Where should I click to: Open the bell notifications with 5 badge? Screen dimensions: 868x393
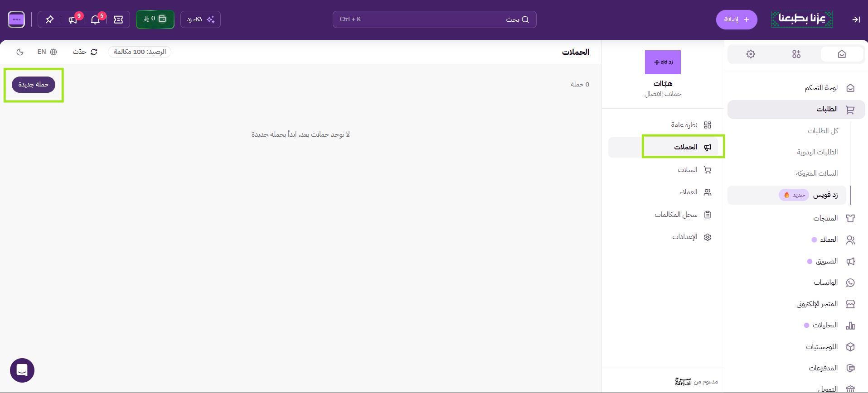click(x=95, y=19)
